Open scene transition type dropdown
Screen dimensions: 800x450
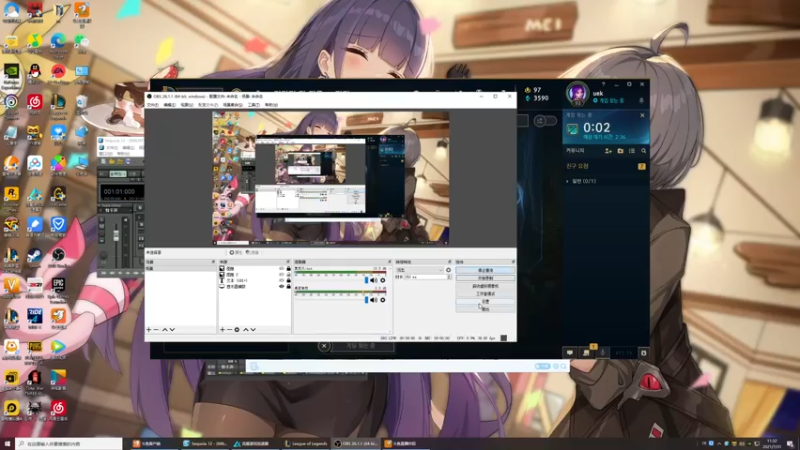(x=419, y=270)
